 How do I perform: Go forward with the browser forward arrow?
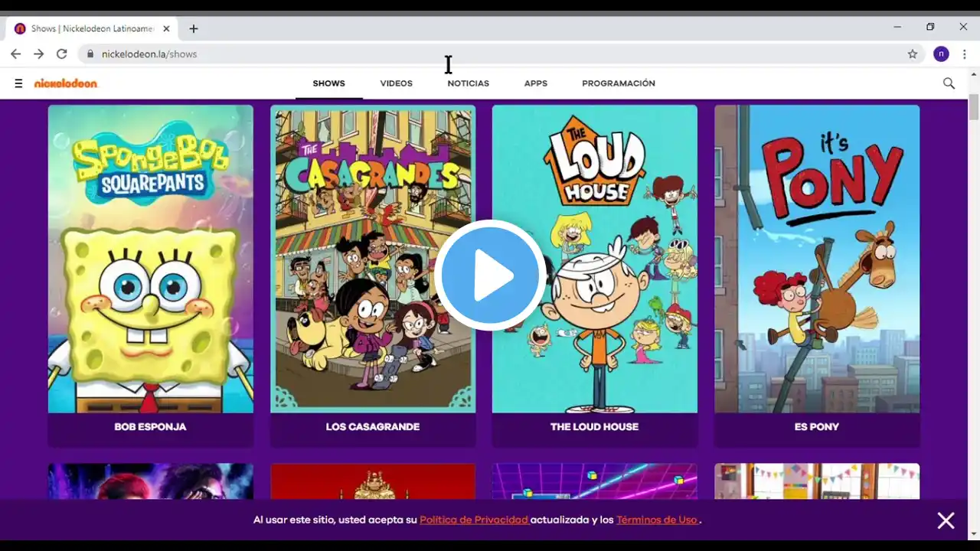(38, 54)
